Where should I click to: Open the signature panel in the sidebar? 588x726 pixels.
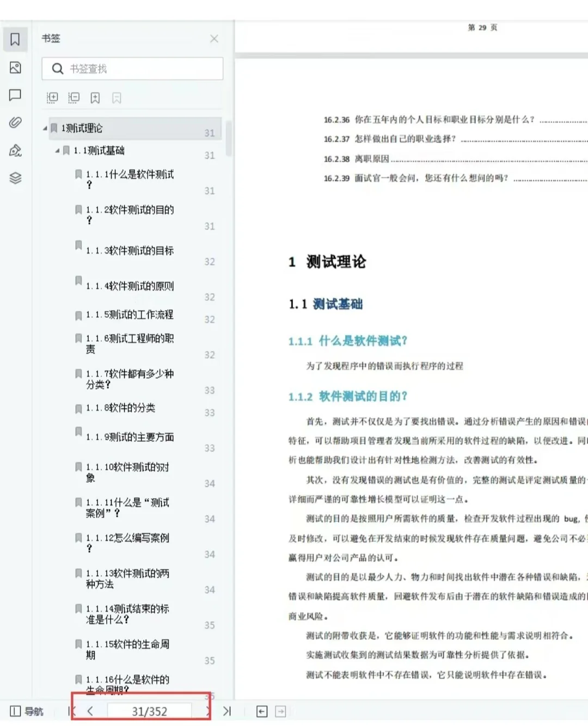pos(15,151)
